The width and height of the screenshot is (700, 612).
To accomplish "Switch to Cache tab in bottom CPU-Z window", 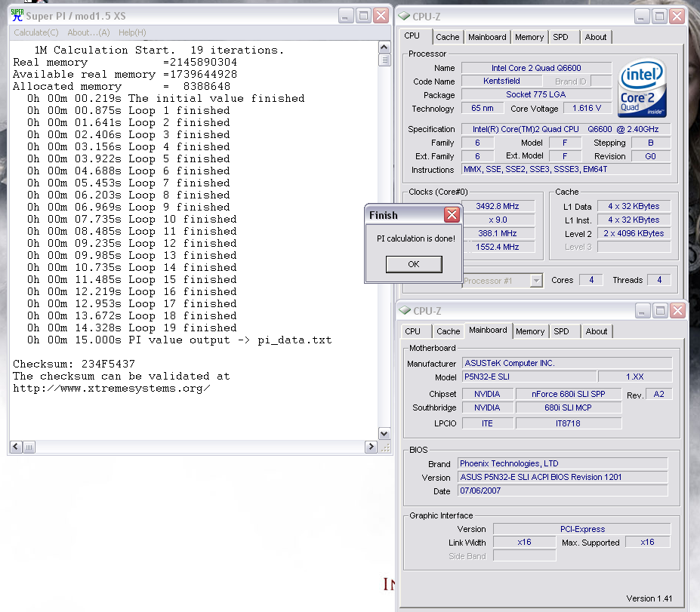I will 449,331.
